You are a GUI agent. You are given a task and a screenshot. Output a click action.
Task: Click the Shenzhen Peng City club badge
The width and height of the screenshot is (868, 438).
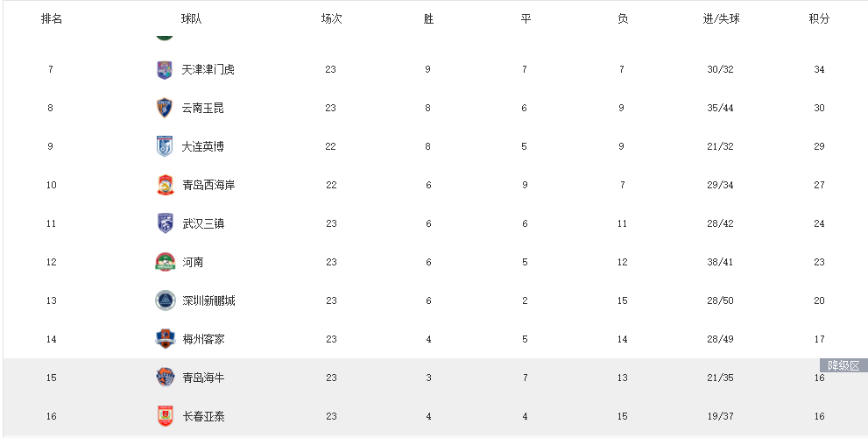[x=165, y=300]
